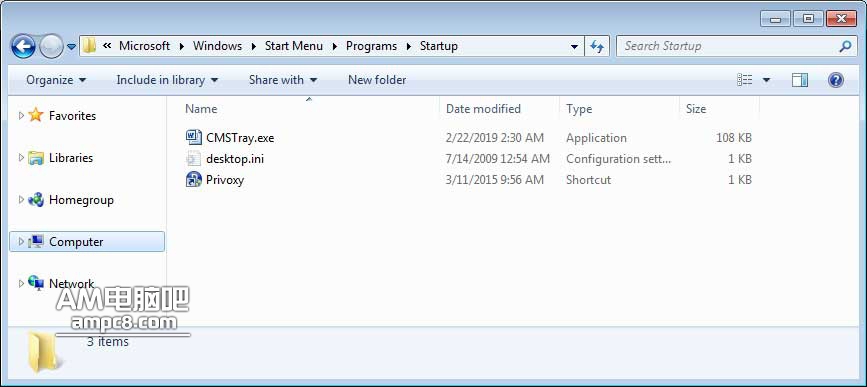Select Computer label in sidebar

76,242
